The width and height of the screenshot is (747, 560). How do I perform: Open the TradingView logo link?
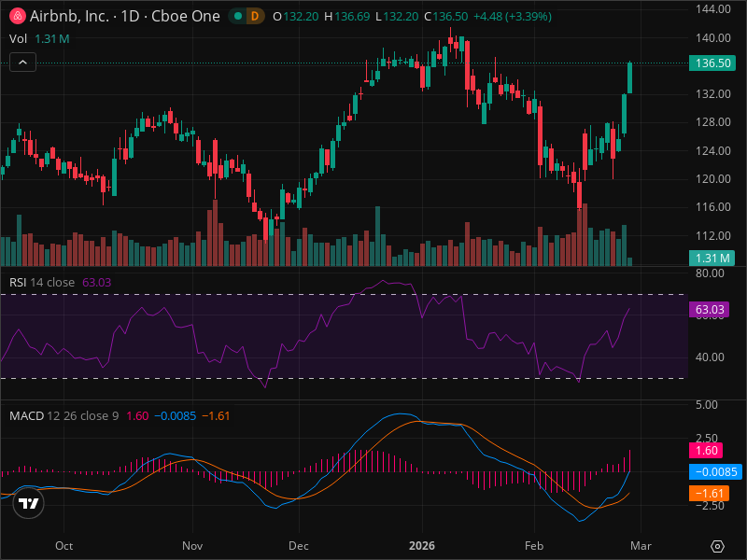(x=28, y=503)
